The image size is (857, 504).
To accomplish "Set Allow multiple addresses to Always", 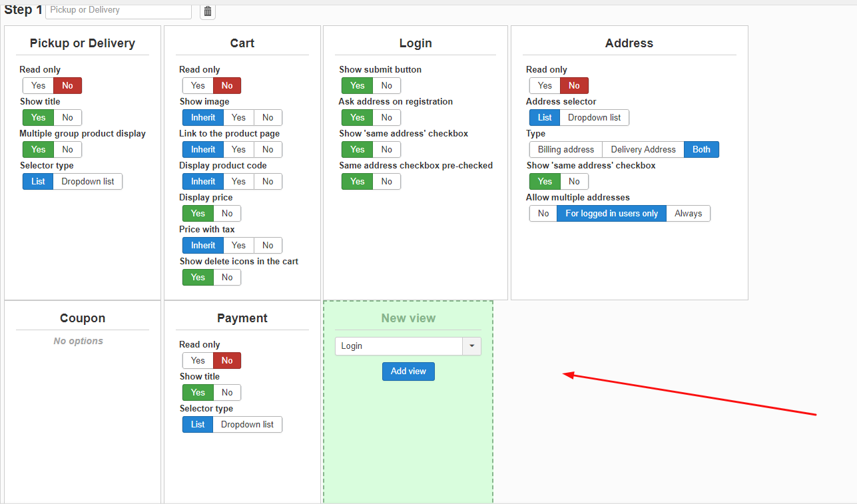I will [689, 213].
